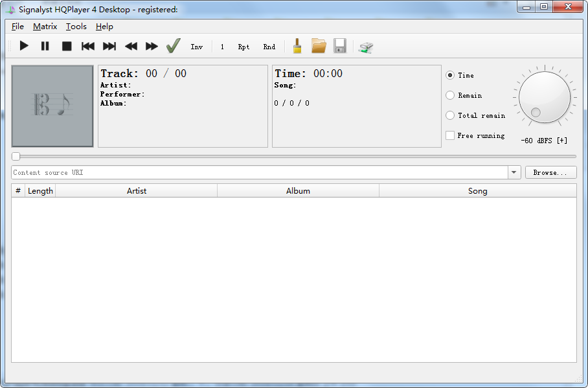
Task: Fast forward using the double right arrows
Action: [152, 46]
